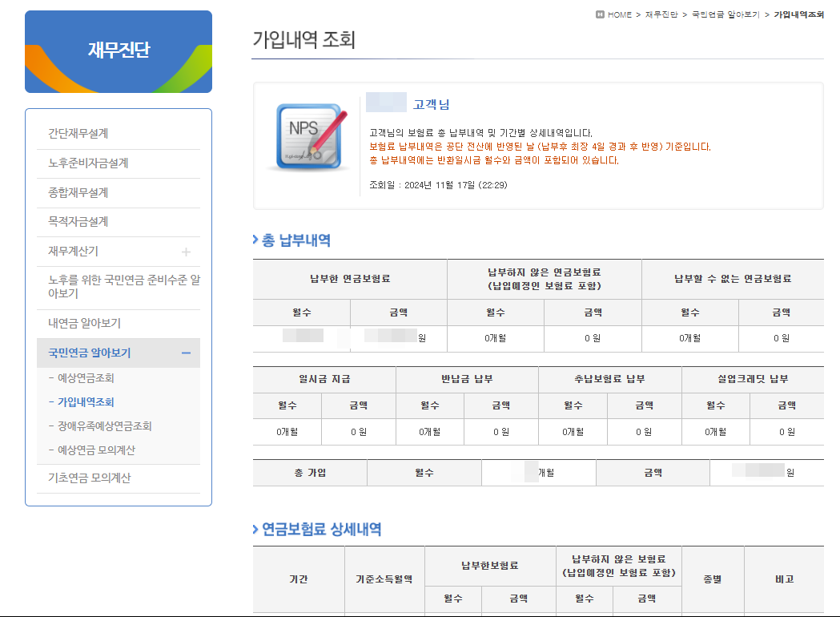Select 목적자금설계 from the sidebar

[x=79, y=222]
